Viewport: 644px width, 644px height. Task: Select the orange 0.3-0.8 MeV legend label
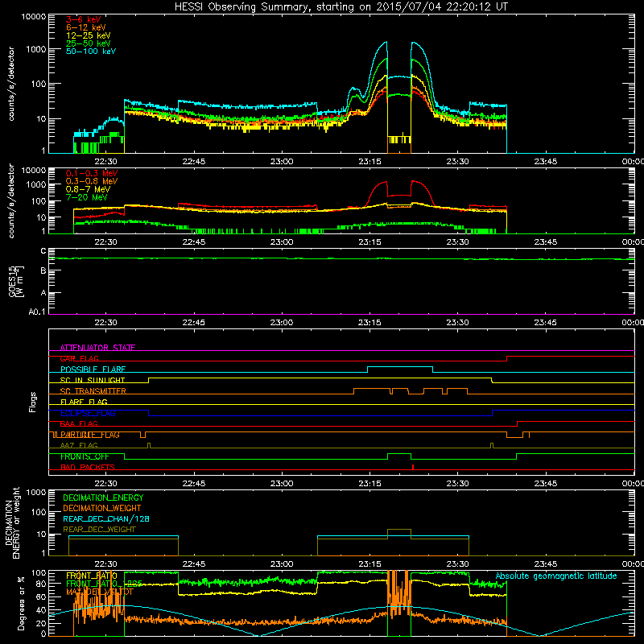[92, 181]
